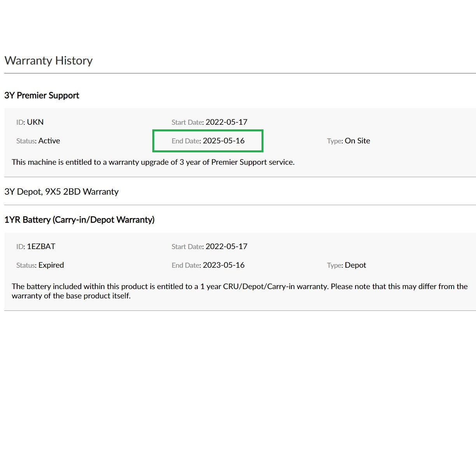This screenshot has width=476, height=469.
Task: Click the Status label beside Expired
Action: (26, 265)
